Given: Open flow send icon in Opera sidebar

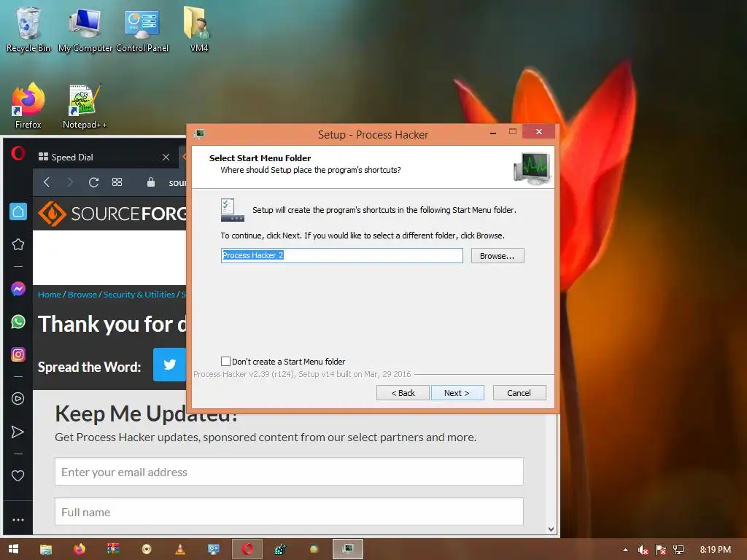Looking at the screenshot, I should [x=18, y=432].
